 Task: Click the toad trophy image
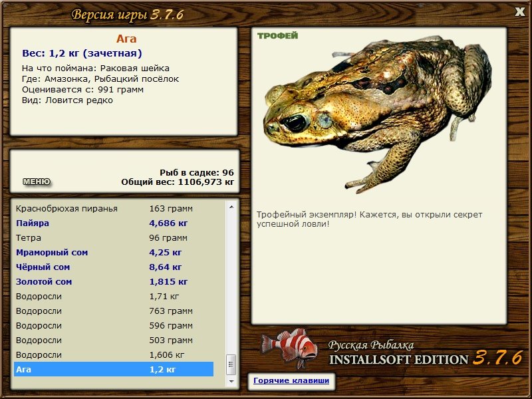click(x=377, y=114)
